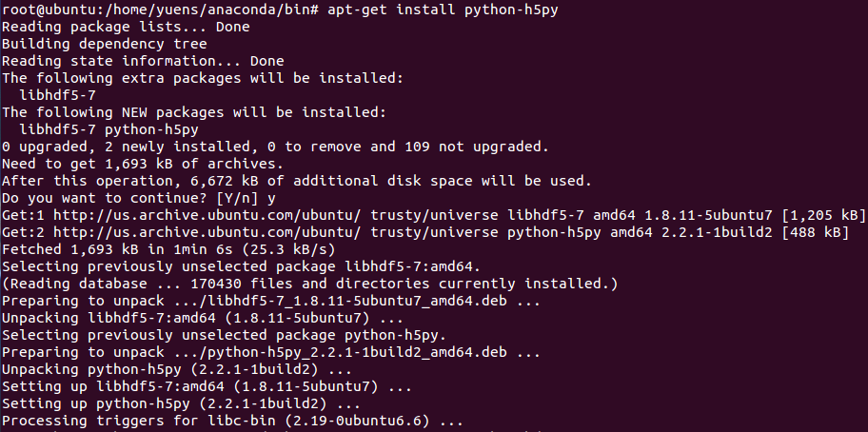
Task: Click the [Y/n] continue prompt text
Action: click(238, 198)
